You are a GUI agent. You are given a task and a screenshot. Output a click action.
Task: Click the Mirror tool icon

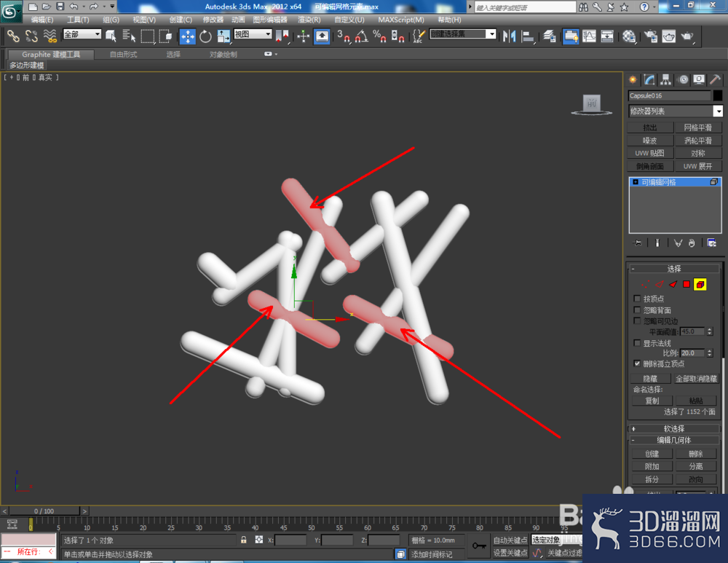pos(510,36)
